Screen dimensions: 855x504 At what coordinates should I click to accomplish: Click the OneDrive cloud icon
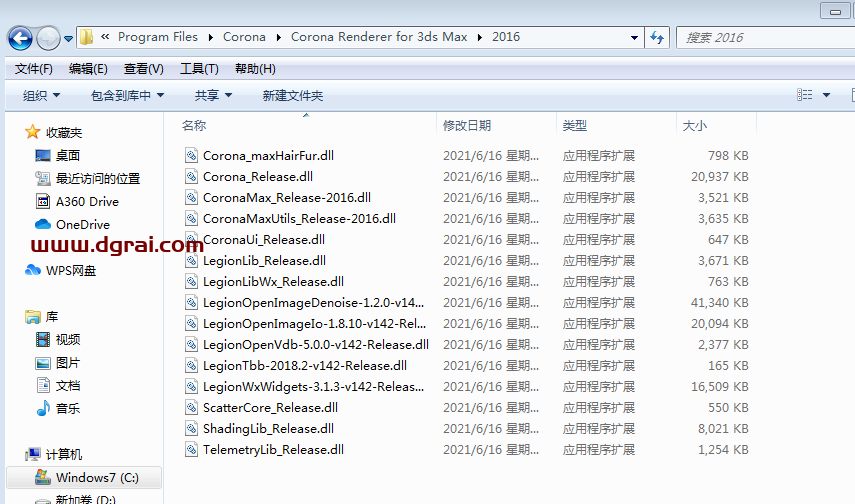pos(43,224)
